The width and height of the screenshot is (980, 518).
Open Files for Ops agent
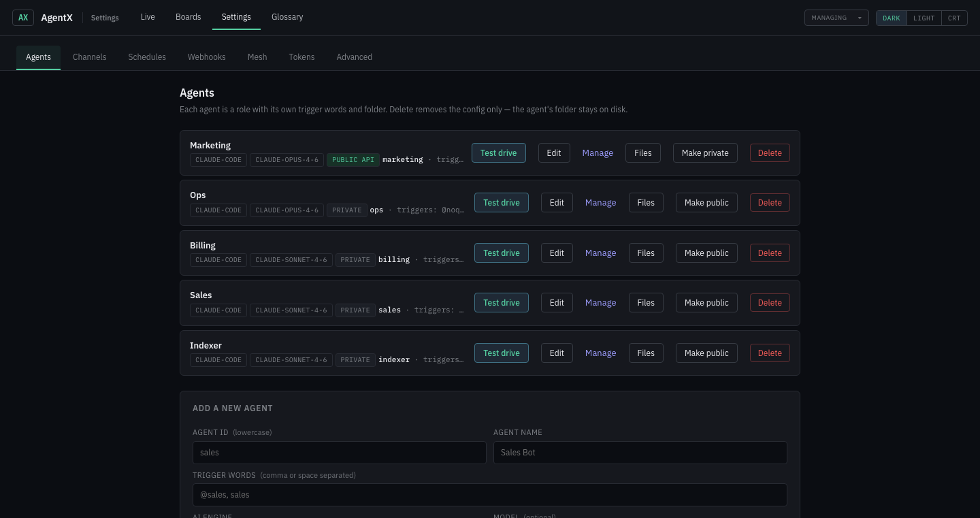pos(646,203)
